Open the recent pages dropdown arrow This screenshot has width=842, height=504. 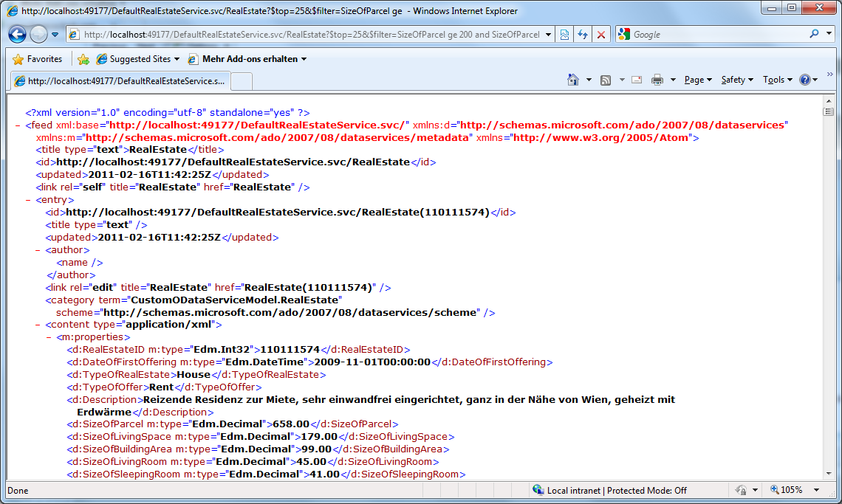[x=55, y=35]
